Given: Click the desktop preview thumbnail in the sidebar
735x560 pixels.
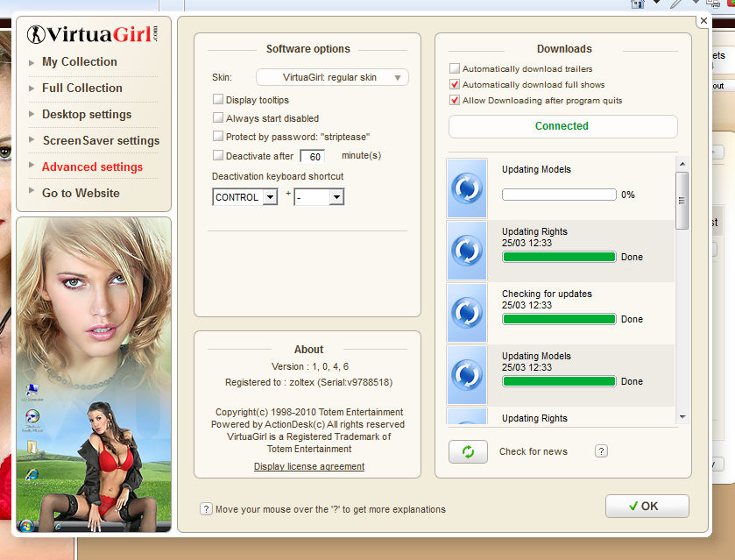Looking at the screenshot, I should 94,374.
